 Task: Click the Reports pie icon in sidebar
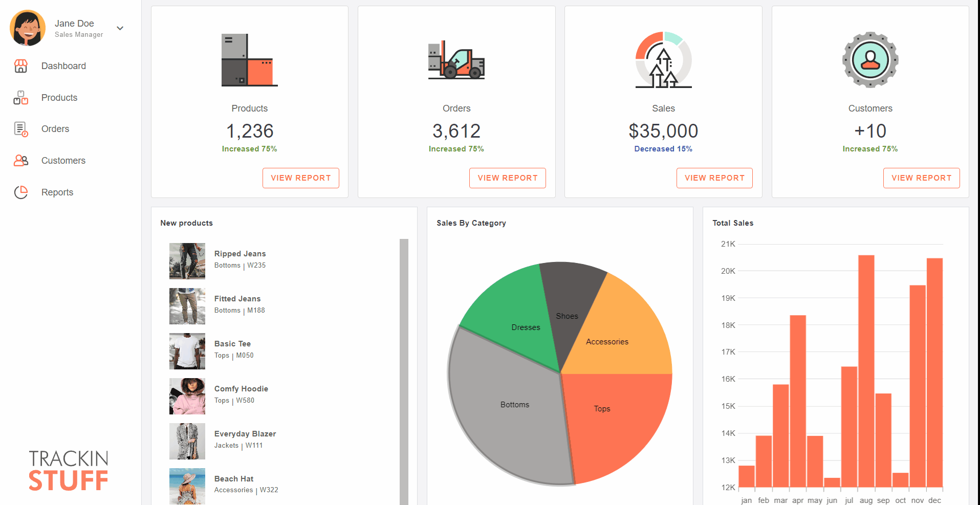tap(21, 192)
